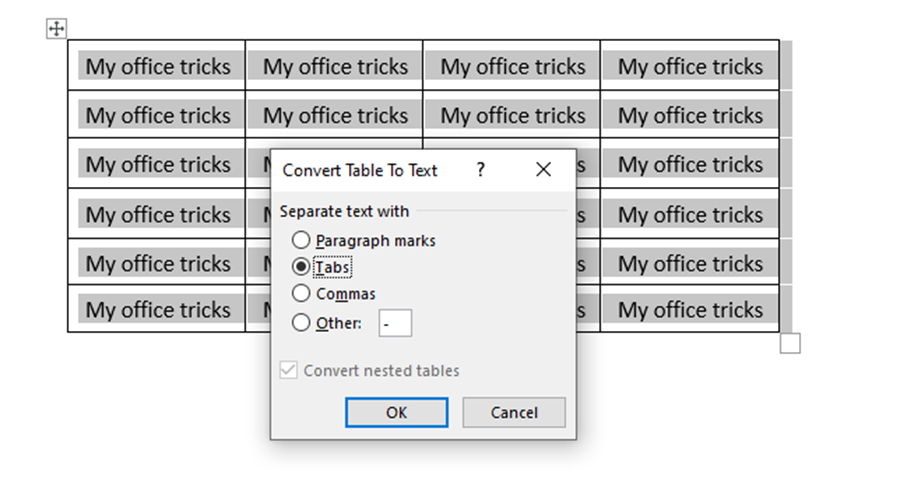Close the Convert Table To Text dialog

coord(543,169)
